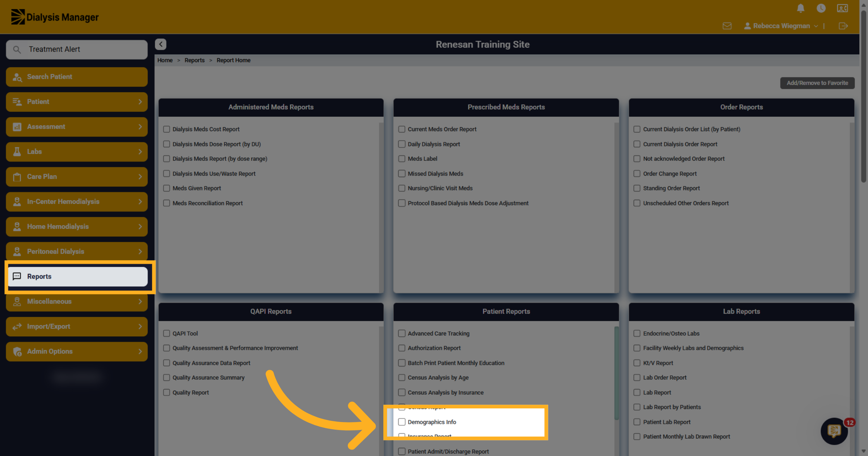
Task: Go to Home breadcrumb link
Action: [x=165, y=60]
